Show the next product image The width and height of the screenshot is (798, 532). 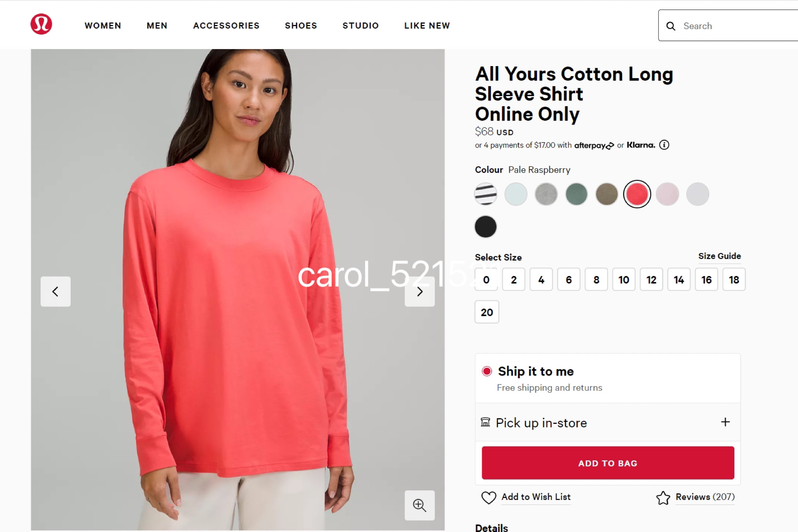pos(420,291)
